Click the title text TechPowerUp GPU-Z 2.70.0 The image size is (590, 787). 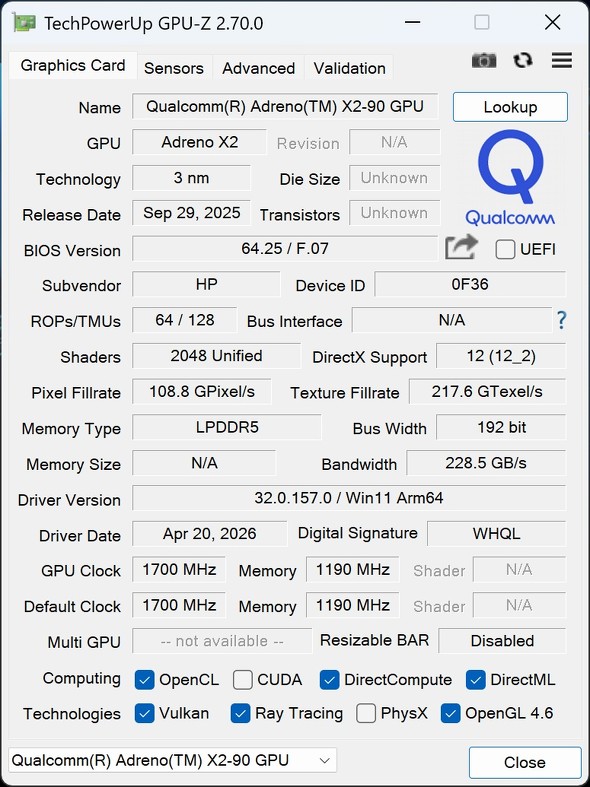[154, 24]
